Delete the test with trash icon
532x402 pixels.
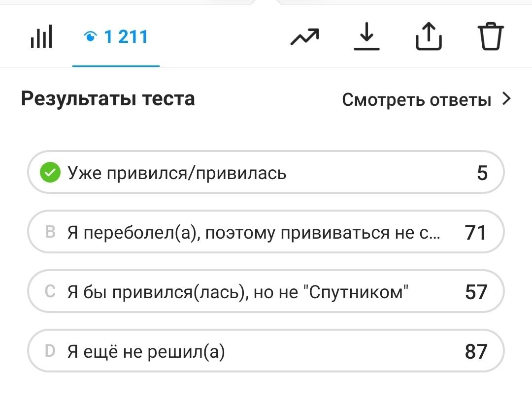[491, 37]
